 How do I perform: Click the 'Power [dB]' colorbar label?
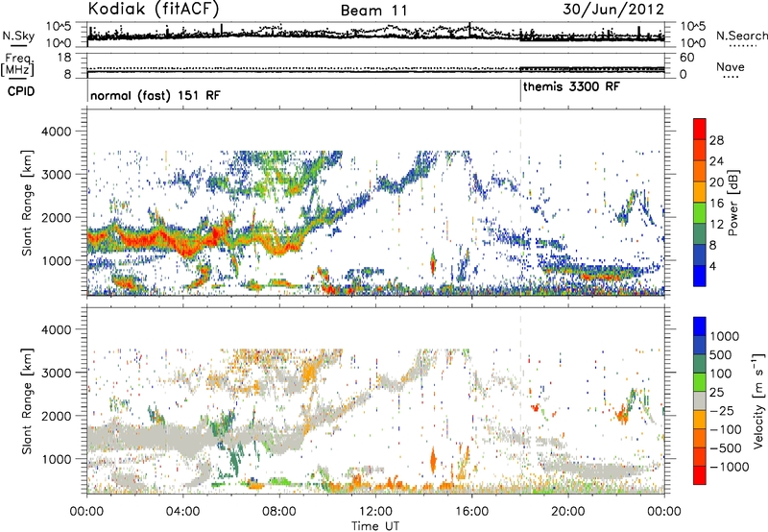click(732, 203)
